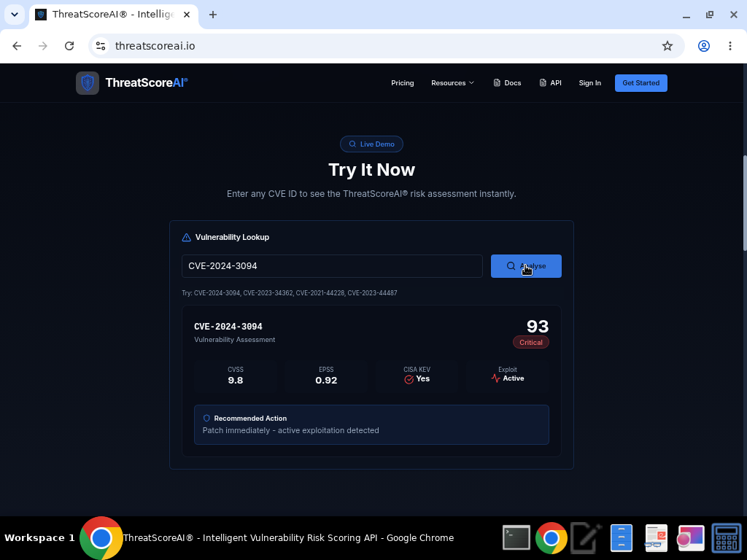
Task: Open the tab search dropdown arrow
Action: pos(15,15)
